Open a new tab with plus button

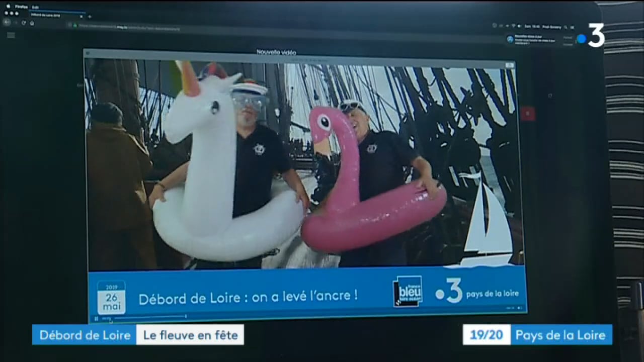(90, 16)
